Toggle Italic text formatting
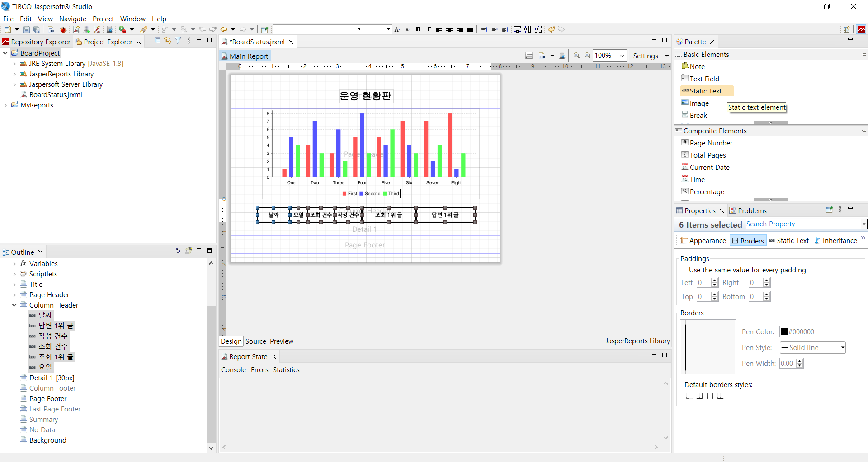Viewport: 868px width, 462px height. [429, 29]
